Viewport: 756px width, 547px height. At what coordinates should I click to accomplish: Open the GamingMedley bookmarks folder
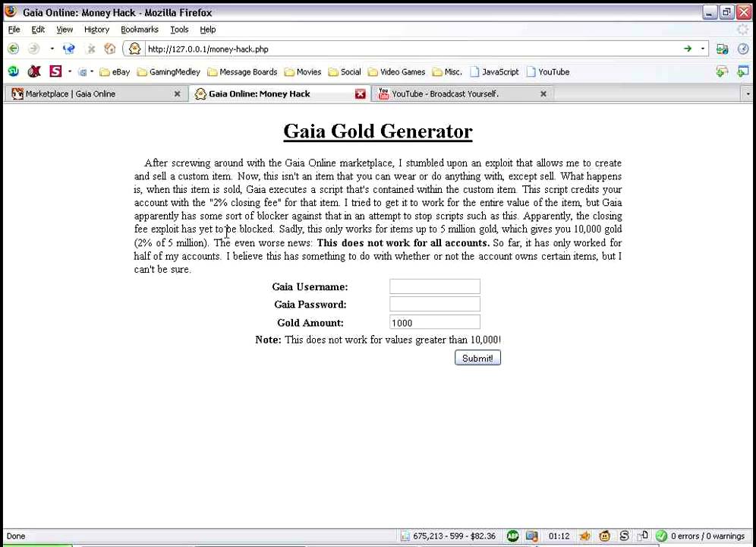[x=169, y=72]
